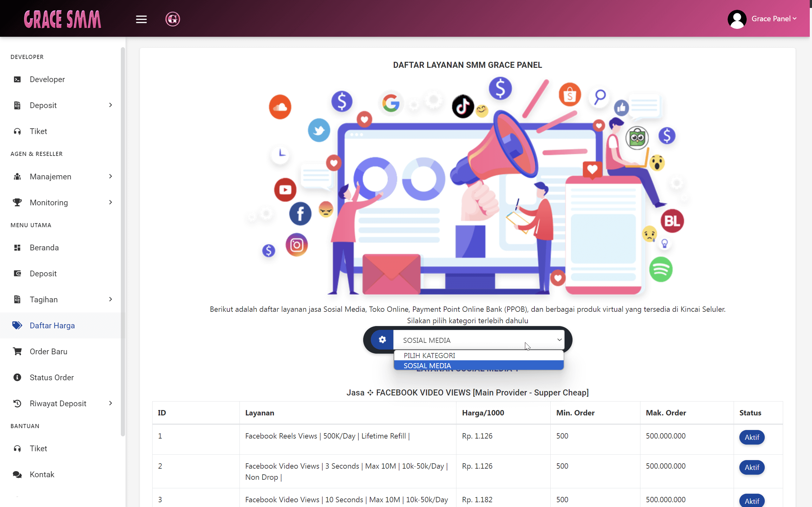Click the sidebar vertical scrollbar
Viewport: 812px width, 507px height.
123,241
